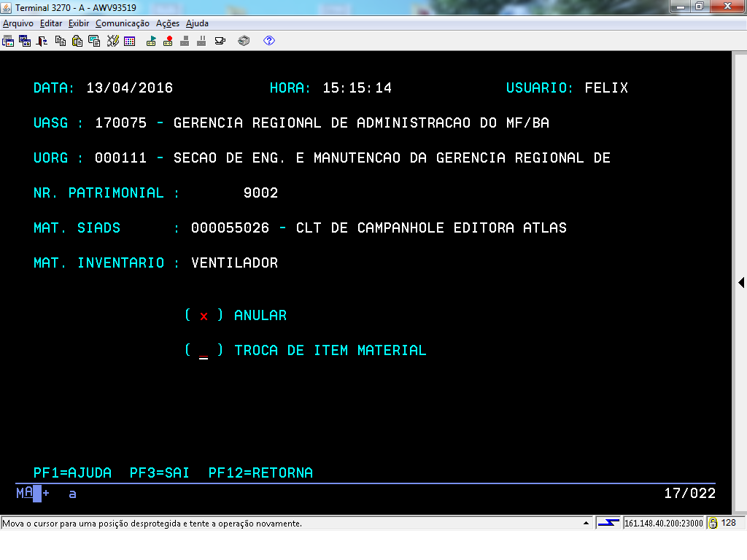The height and width of the screenshot is (560, 747).
Task: Select the ANULAR option field marked x
Action: pos(204,316)
